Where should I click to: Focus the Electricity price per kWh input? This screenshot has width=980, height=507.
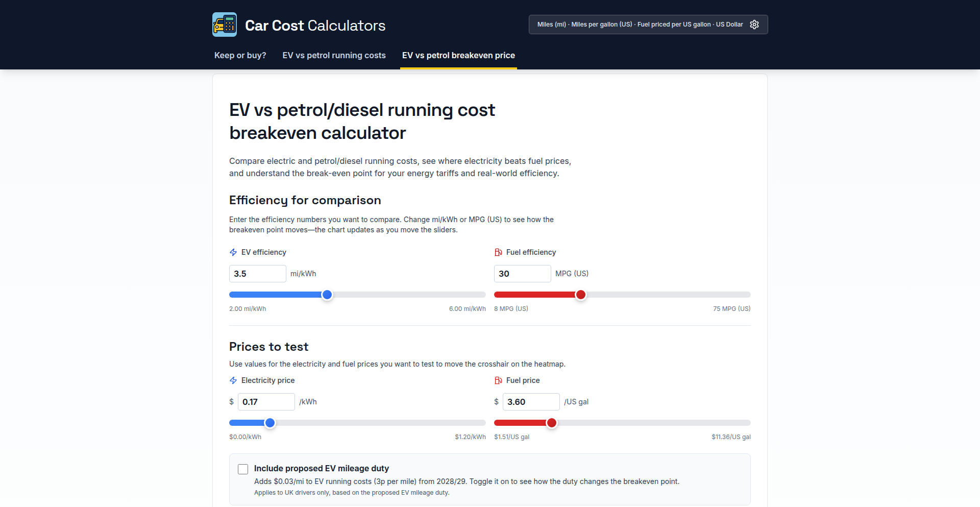tap(266, 402)
